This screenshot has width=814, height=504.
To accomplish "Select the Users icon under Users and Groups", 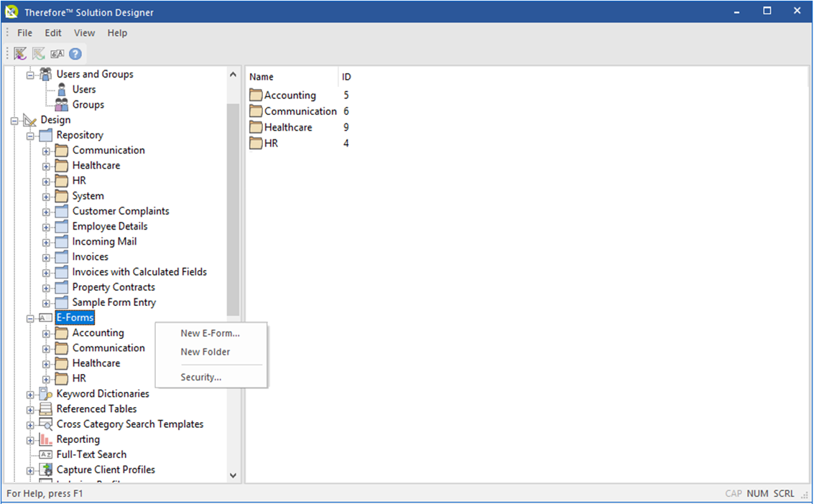I will 62,89.
